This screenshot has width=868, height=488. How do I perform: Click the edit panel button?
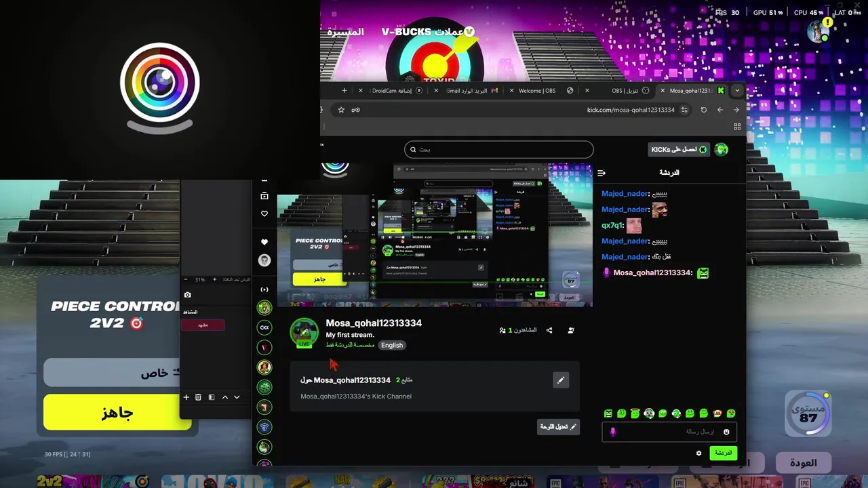click(x=559, y=426)
